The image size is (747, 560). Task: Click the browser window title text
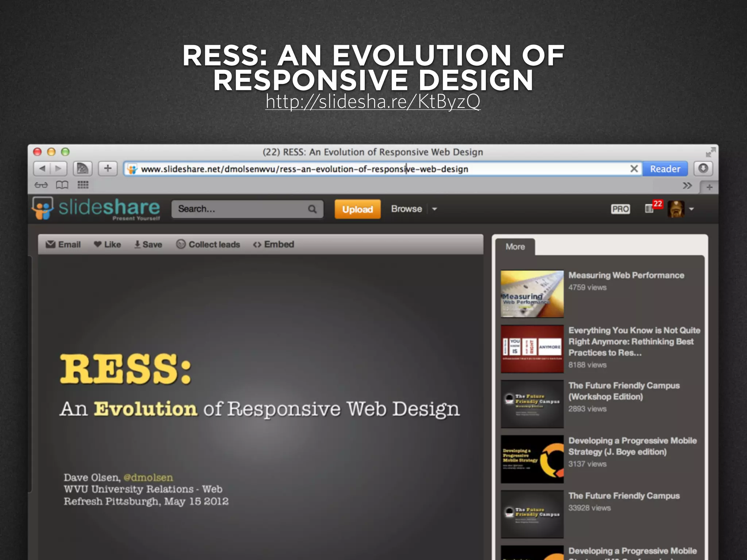373,152
